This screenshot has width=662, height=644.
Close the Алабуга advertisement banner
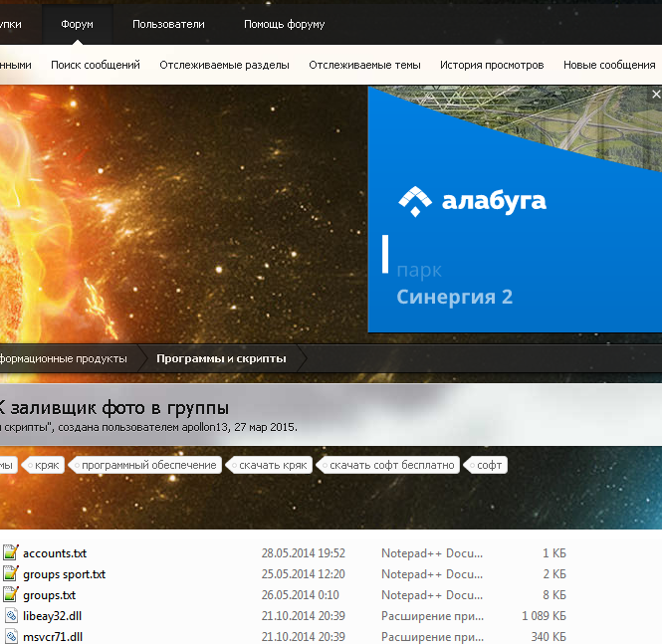point(655,94)
